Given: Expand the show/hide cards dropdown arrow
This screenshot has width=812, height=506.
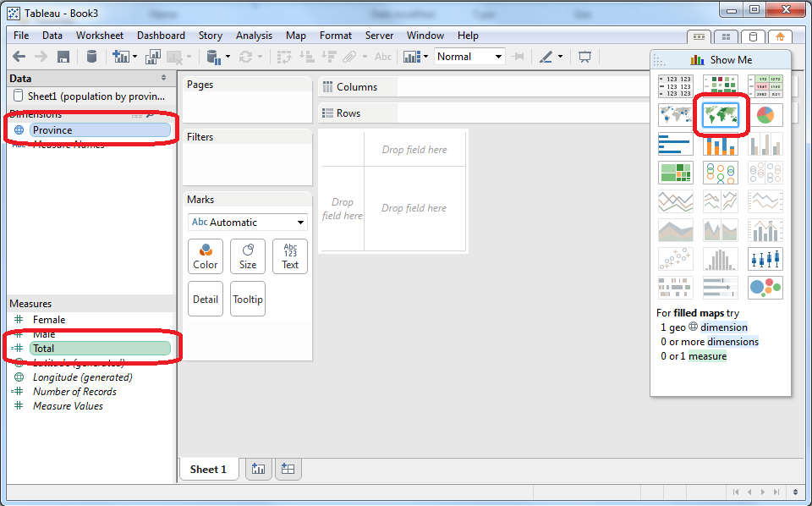Looking at the screenshot, I should pos(425,57).
